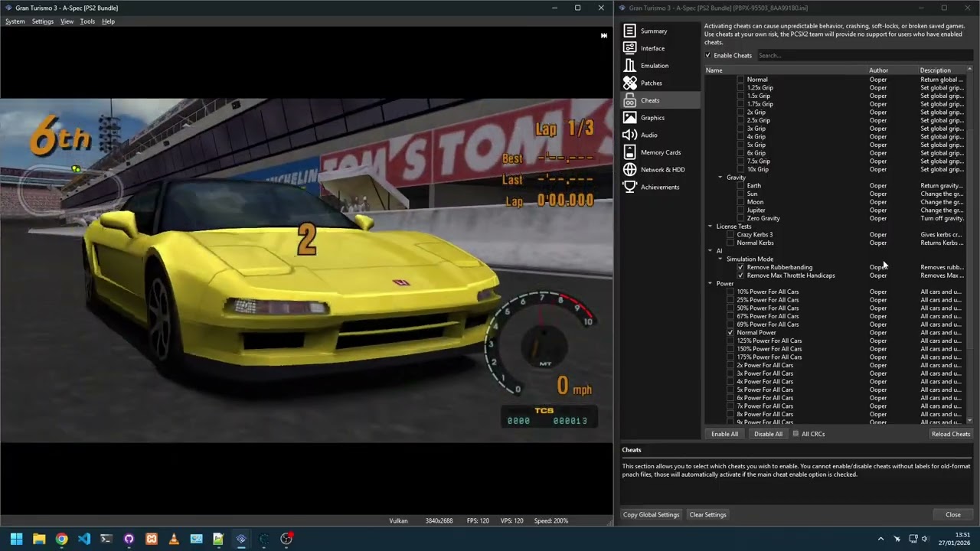
Task: Click the Reload Cheats button
Action: click(951, 434)
